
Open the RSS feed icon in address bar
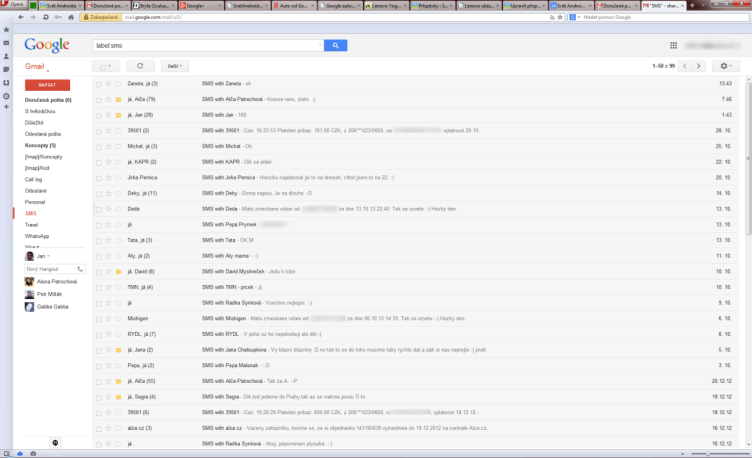click(x=552, y=17)
